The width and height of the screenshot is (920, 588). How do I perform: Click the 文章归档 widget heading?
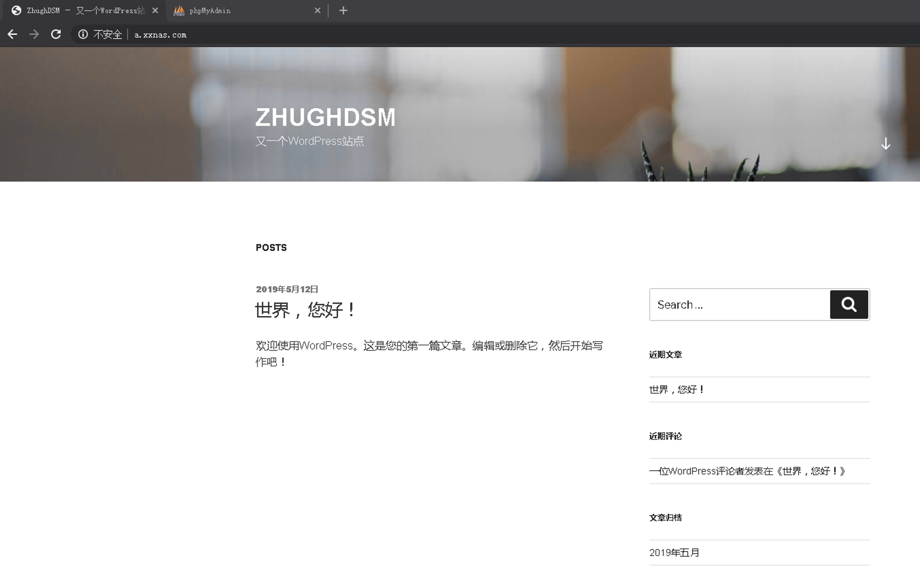pos(666,518)
